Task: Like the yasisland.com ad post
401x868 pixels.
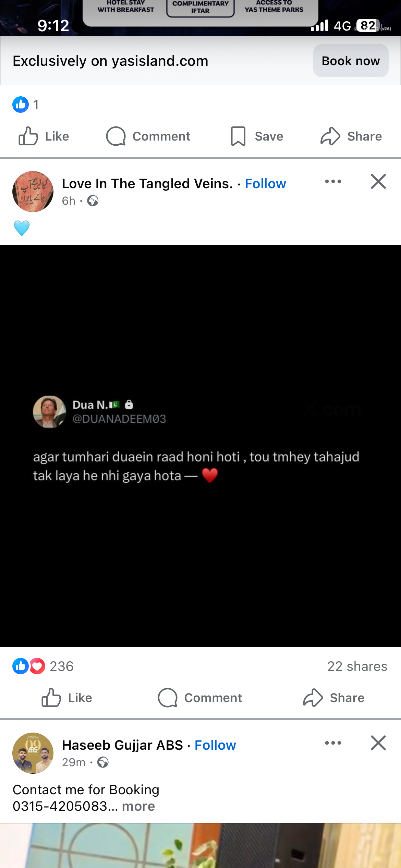Action: 44,136
